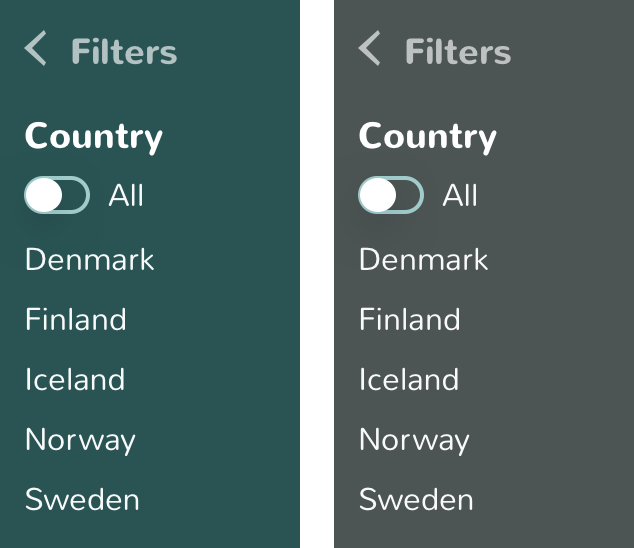Choose Finland in the teal panel
Screen dimensions: 634x548
pos(76,320)
